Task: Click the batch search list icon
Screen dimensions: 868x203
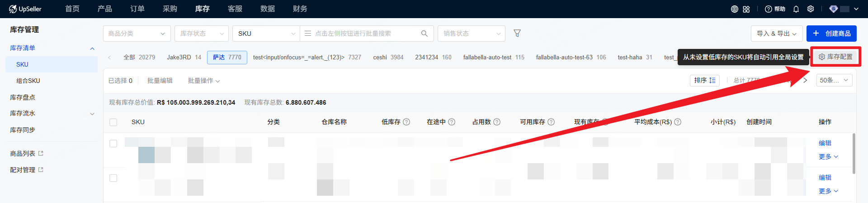Action: pos(308,34)
